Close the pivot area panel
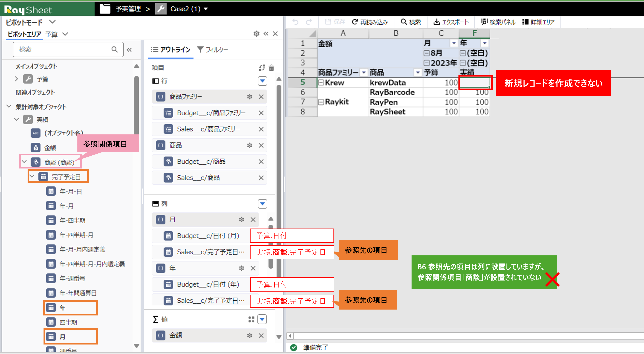The height and width of the screenshot is (354, 644). (275, 34)
